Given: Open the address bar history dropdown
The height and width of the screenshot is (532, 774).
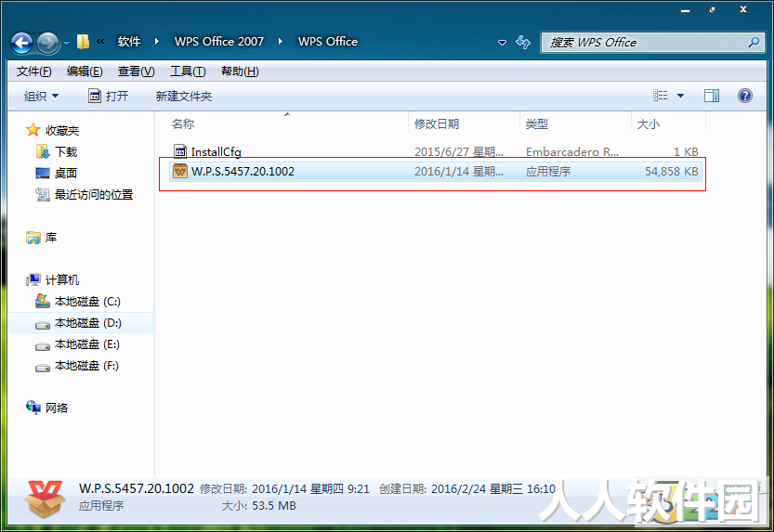Looking at the screenshot, I should 502,43.
